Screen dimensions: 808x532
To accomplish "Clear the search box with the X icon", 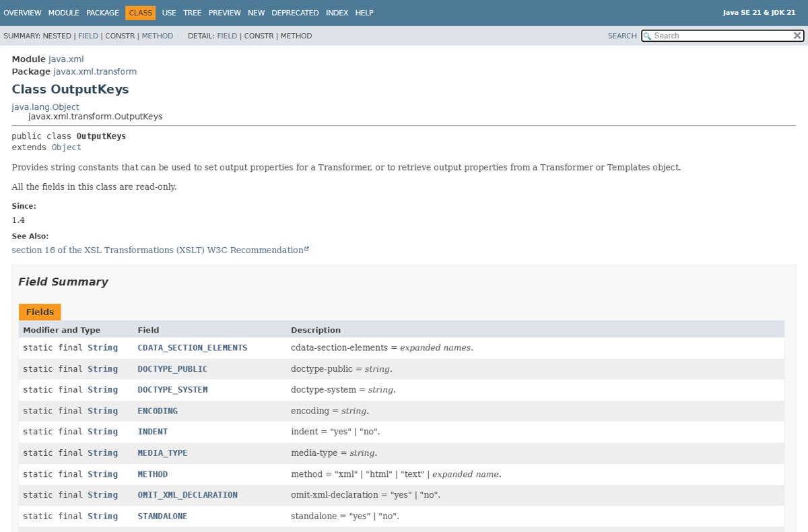I will (x=797, y=36).
